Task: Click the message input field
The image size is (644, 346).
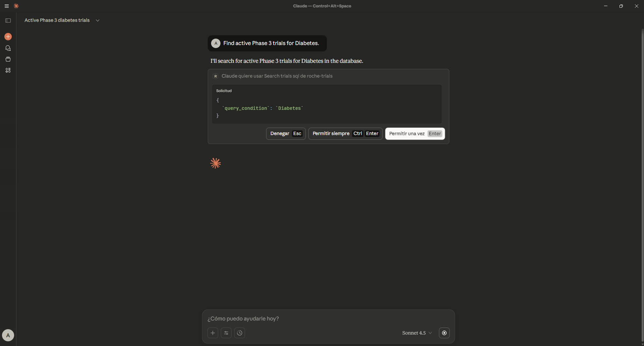Action: (328, 318)
